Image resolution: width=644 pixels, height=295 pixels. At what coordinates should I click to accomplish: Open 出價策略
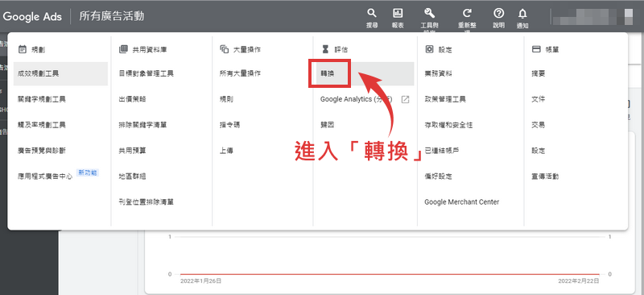(x=132, y=99)
